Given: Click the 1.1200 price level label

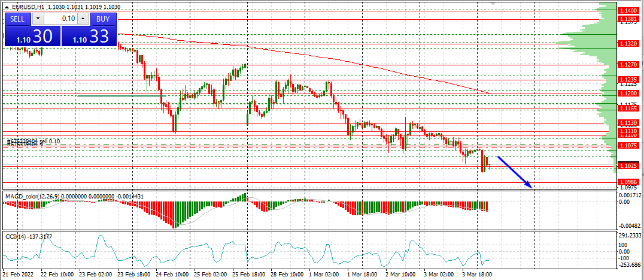Looking at the screenshot, I should pyautogui.click(x=628, y=94).
